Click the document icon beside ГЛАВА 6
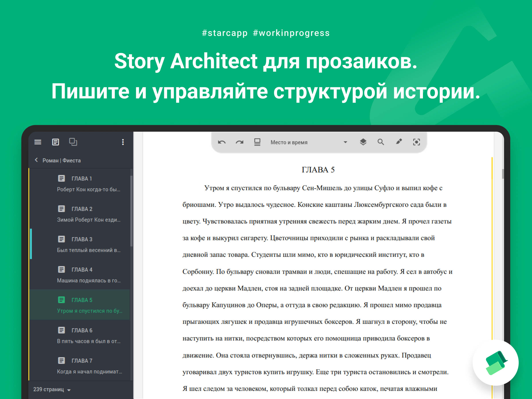532x399 pixels. pos(61,330)
